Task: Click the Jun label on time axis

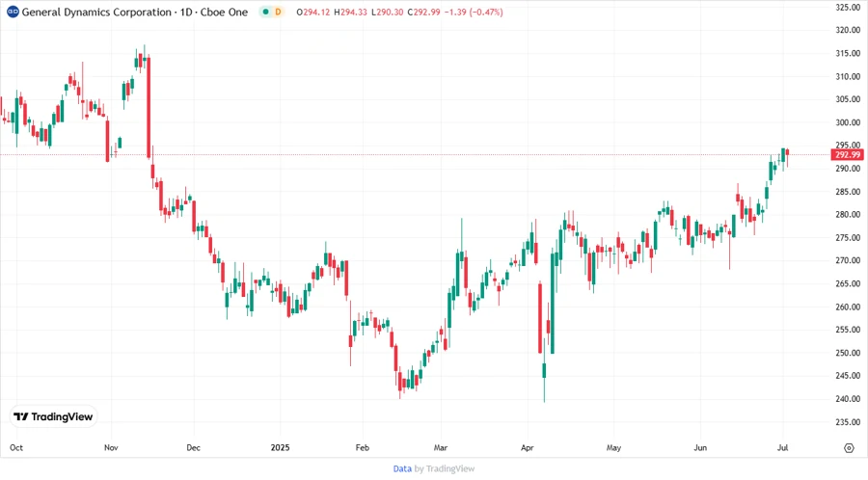Action: [700, 447]
